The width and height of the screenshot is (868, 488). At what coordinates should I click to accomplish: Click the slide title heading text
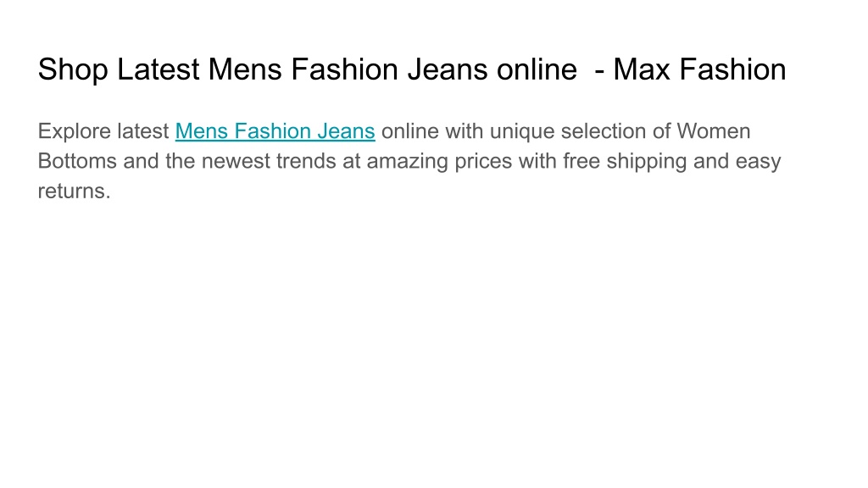tap(412, 69)
